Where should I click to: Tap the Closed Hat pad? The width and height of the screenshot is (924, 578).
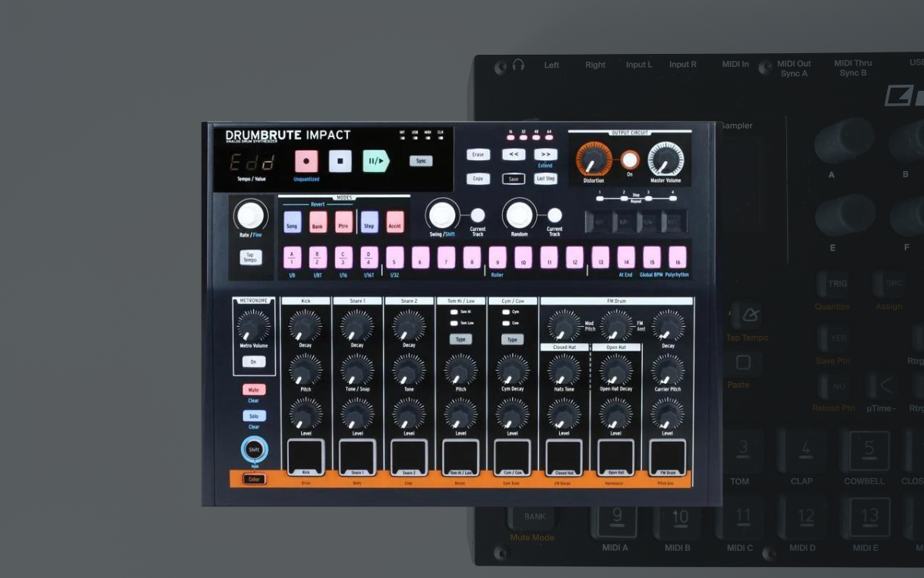coord(564,456)
